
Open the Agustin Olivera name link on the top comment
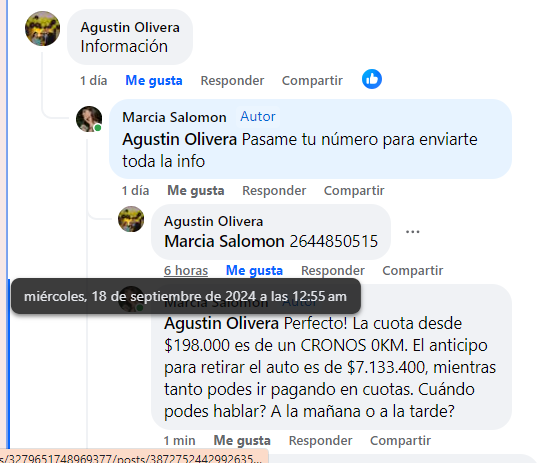130,27
